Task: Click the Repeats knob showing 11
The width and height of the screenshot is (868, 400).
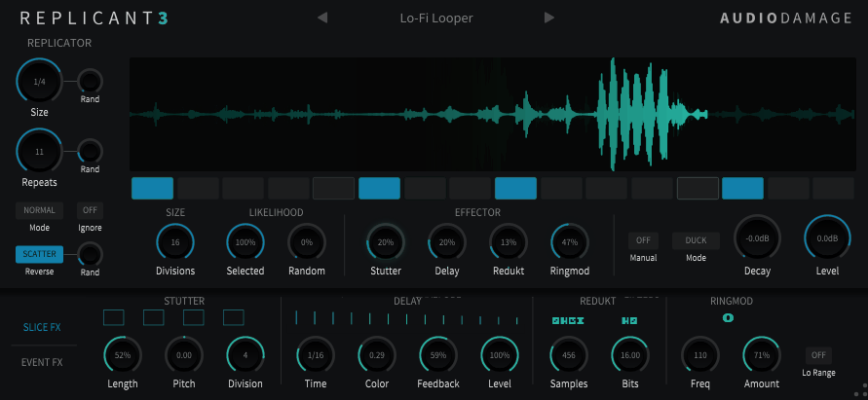Action: click(39, 151)
